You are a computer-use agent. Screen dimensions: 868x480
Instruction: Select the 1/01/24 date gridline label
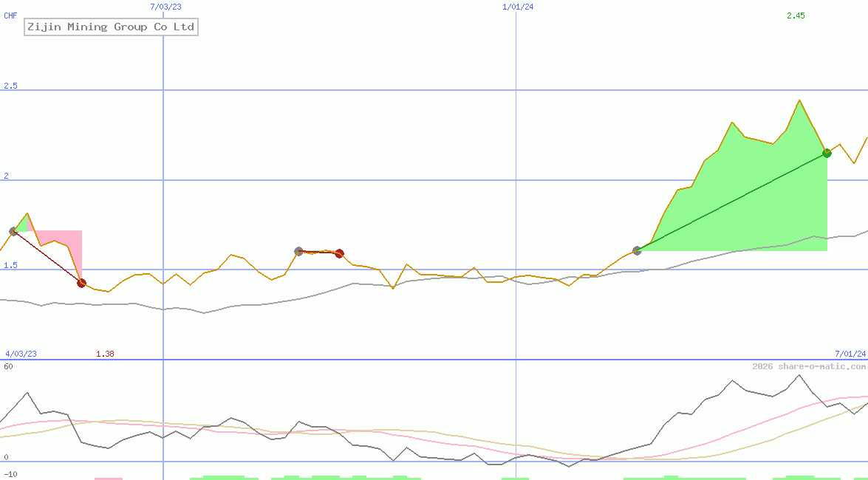pos(517,6)
